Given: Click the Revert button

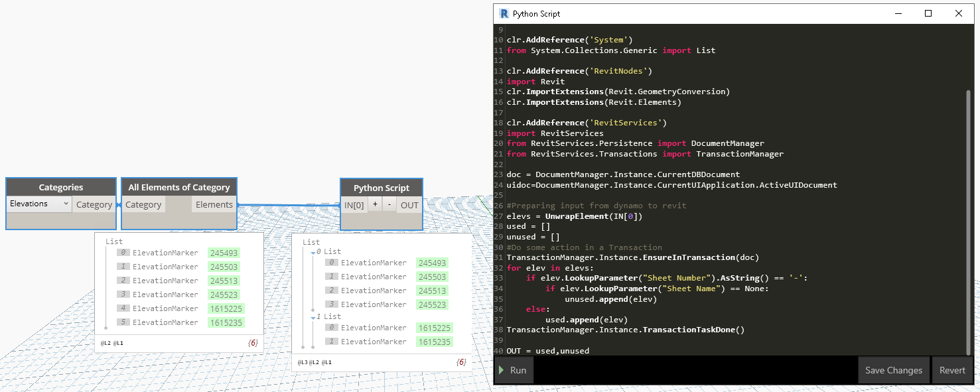Looking at the screenshot, I should 952,370.
